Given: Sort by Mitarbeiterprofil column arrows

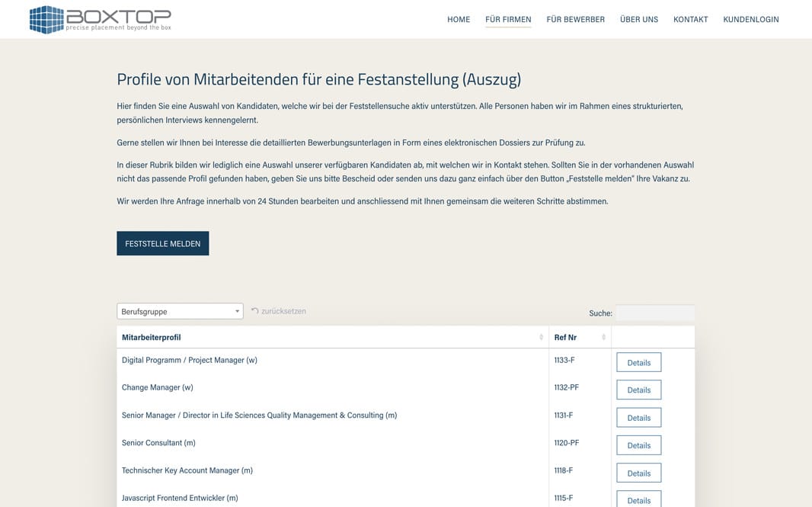Looking at the screenshot, I should tap(542, 337).
